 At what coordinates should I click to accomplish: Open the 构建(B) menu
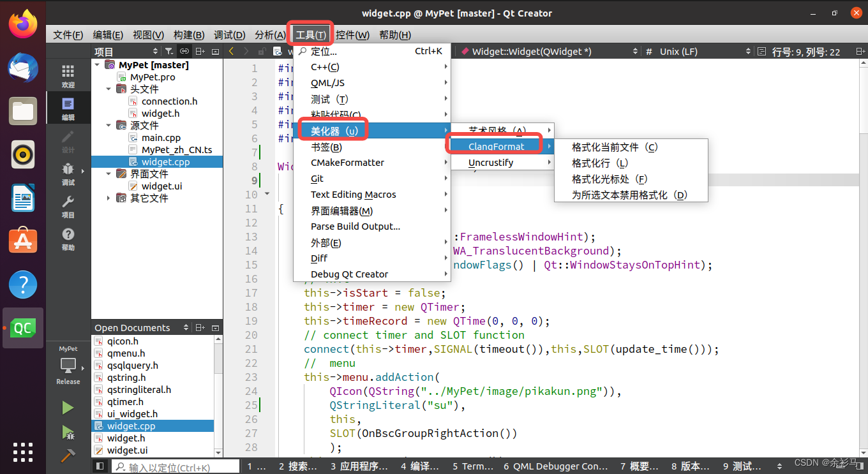click(189, 35)
